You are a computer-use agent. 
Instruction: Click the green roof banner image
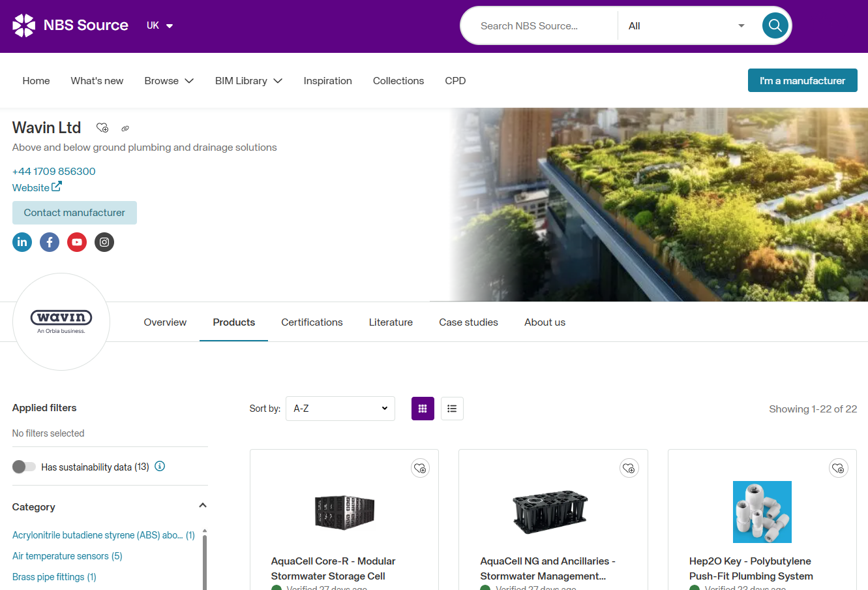[x=659, y=204]
